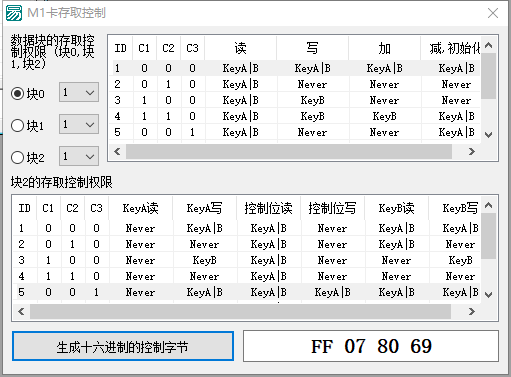The image size is (511, 377).
Task: Click the FF 07 80 69 output field
Action: click(371, 346)
